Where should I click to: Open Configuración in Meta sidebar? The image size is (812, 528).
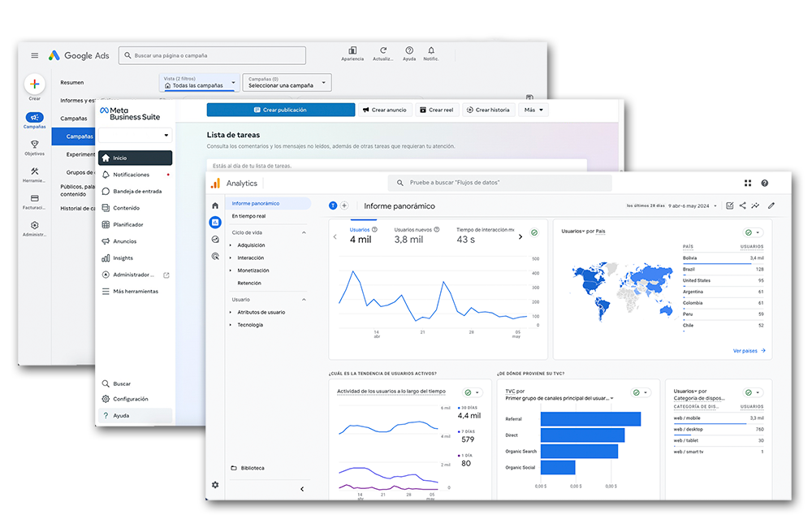click(125, 399)
